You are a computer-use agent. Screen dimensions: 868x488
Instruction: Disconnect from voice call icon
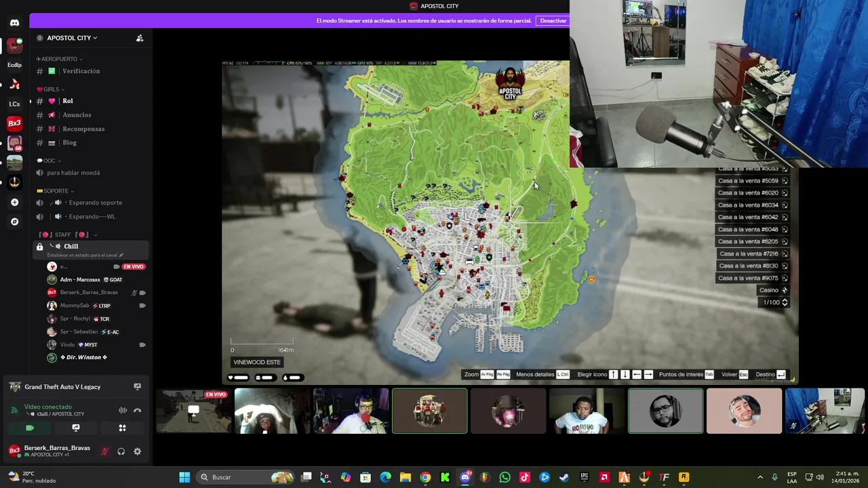[137, 410]
